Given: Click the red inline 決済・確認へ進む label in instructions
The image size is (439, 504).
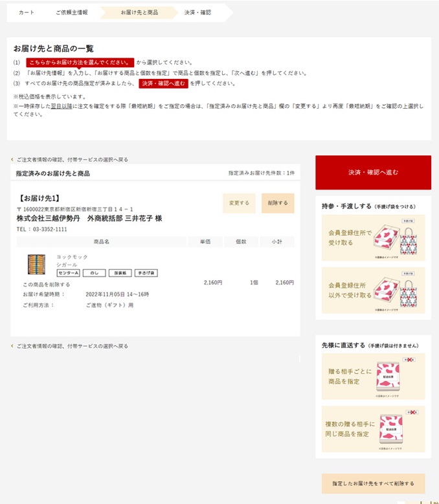Looking at the screenshot, I should pos(163,83).
